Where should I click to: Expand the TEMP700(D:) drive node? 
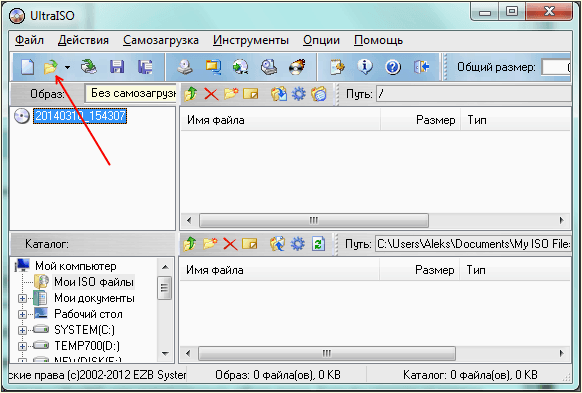pyautogui.click(x=22, y=346)
